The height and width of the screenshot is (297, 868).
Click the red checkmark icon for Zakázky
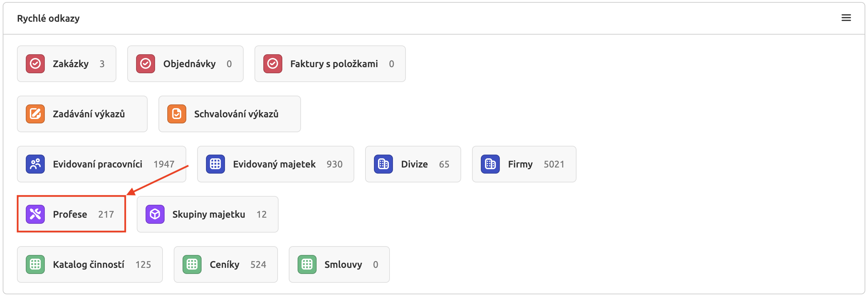[x=35, y=64]
